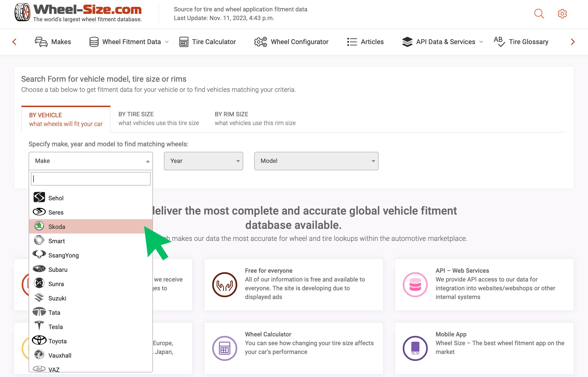Expand the Wheel Fitment Data menu chevron

pos(167,42)
